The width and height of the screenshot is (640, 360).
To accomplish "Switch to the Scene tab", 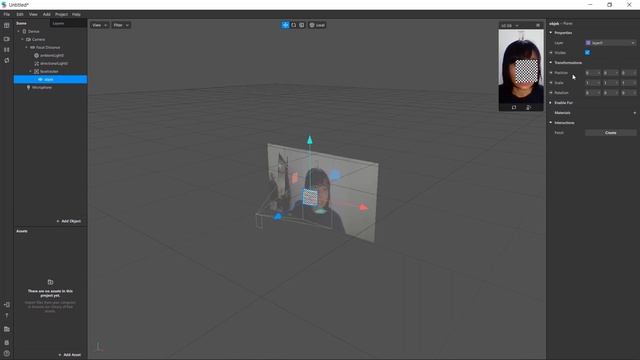I will point(22,24).
